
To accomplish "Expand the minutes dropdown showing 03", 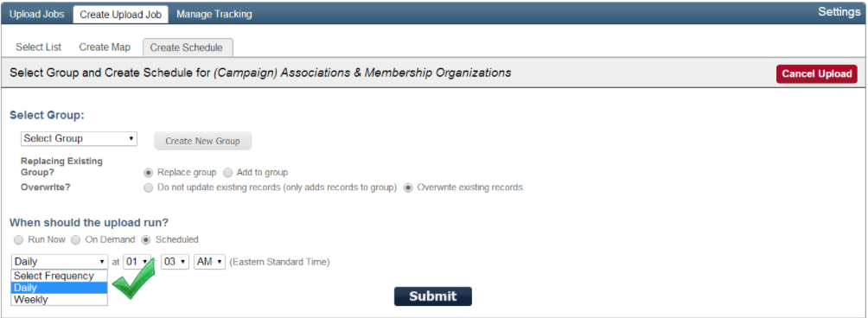I will (176, 262).
